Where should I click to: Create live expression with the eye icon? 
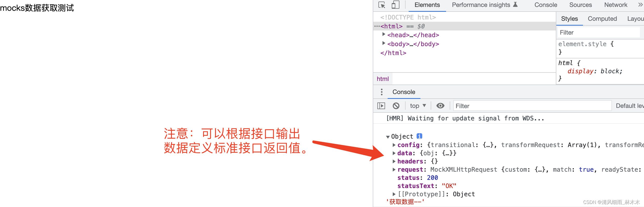pos(440,106)
